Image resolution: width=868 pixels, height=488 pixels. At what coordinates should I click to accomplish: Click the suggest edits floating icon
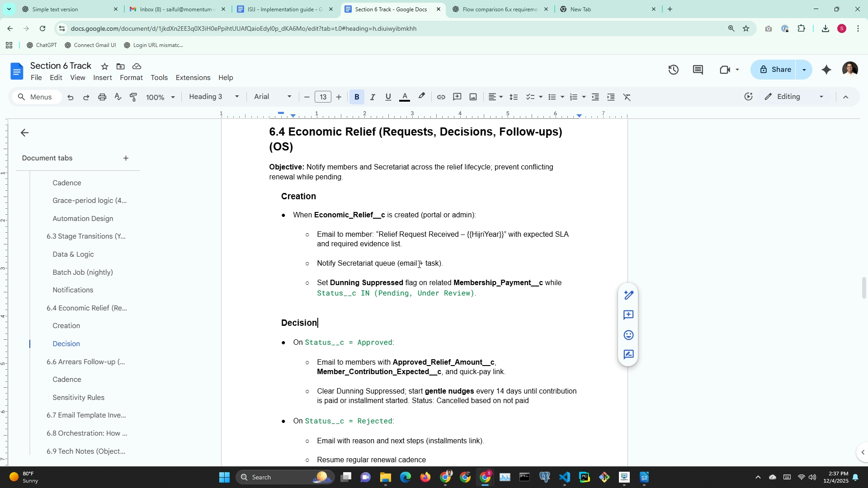pos(628,355)
